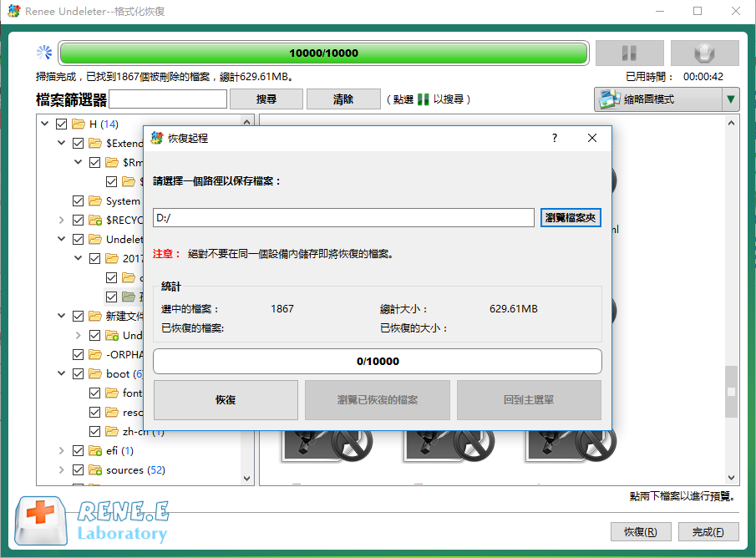Click the 10000/10000 scan progress bar
Image resolution: width=756 pixels, height=558 pixels.
point(323,53)
